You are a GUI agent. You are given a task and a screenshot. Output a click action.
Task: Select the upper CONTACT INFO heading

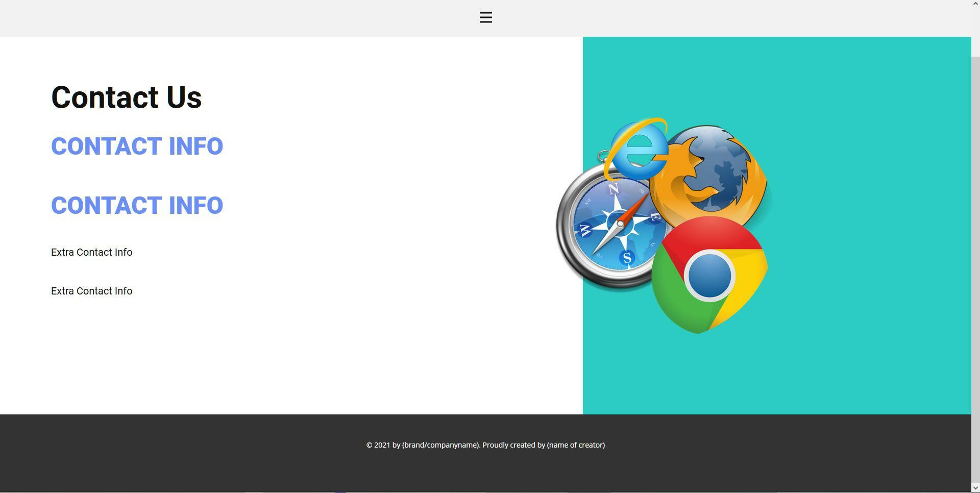click(x=137, y=146)
